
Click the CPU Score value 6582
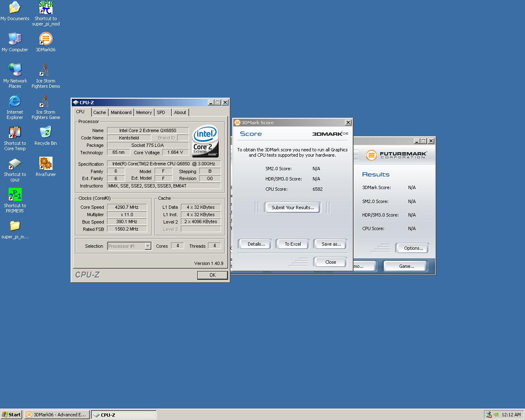317,189
